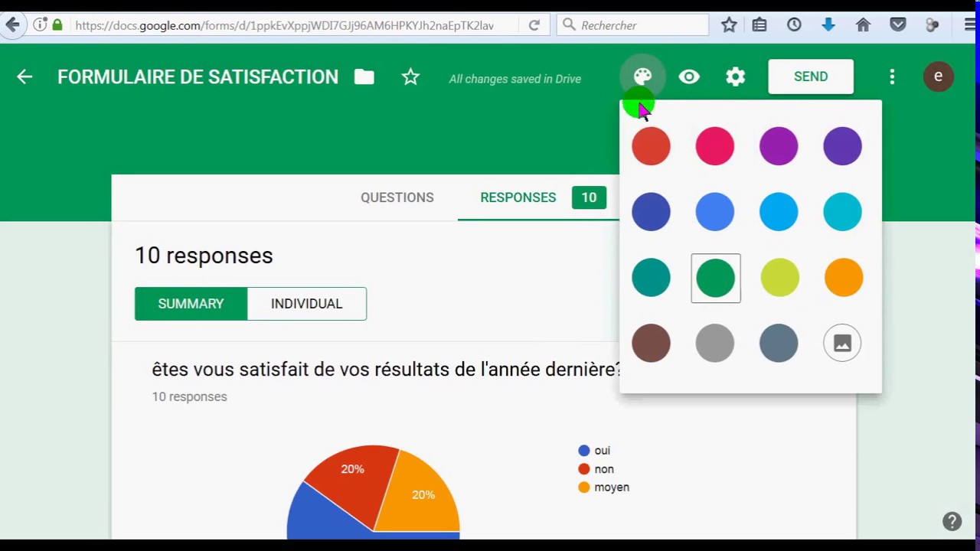Go back using the white arrow
980x551 pixels.
tap(24, 77)
